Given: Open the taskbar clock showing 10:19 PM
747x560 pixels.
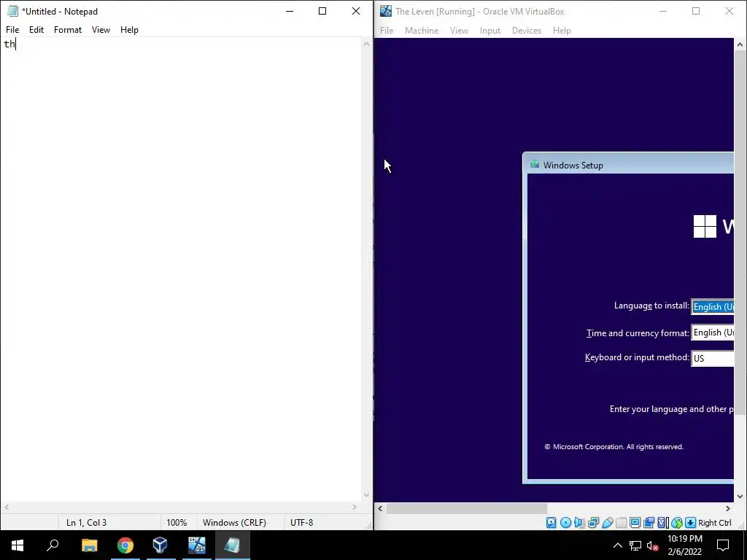Looking at the screenshot, I should click(x=684, y=545).
